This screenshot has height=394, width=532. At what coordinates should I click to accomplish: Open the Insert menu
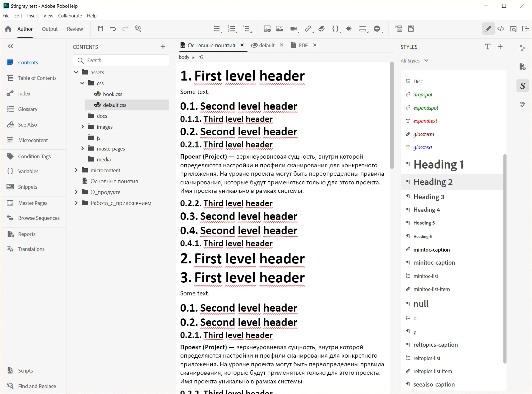pos(33,16)
